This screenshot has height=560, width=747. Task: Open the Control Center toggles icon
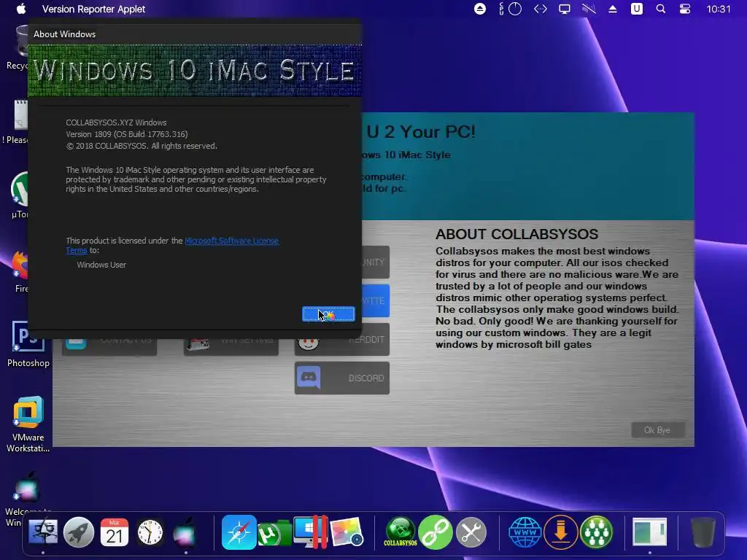coord(685,9)
